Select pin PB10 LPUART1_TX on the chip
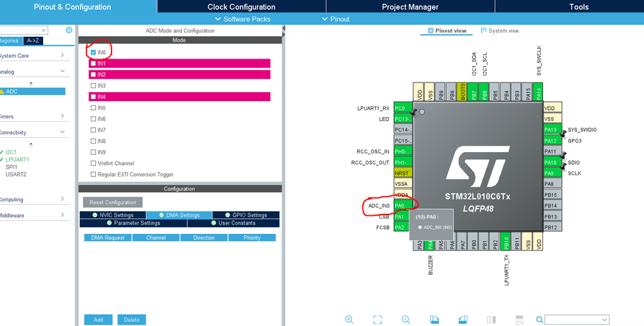644x326 pixels. pos(507,241)
